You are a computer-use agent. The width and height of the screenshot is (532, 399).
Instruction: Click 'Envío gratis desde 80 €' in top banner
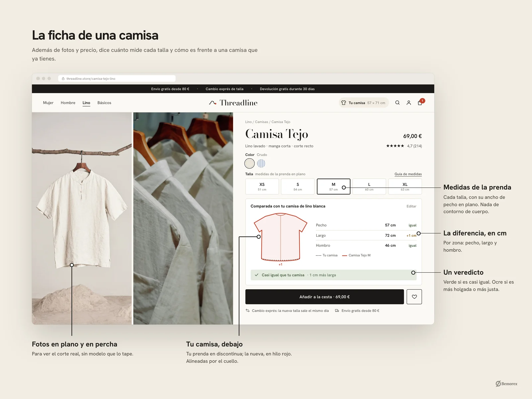(170, 89)
